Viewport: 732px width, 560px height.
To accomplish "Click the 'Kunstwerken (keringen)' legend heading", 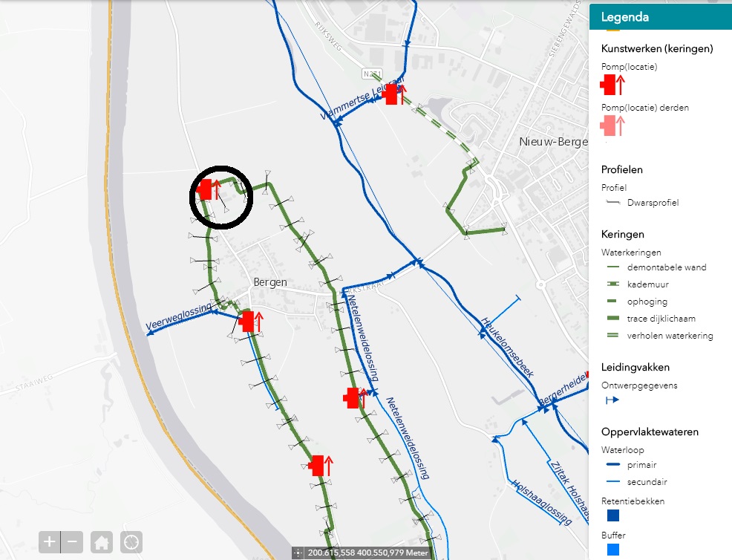I will [x=657, y=48].
